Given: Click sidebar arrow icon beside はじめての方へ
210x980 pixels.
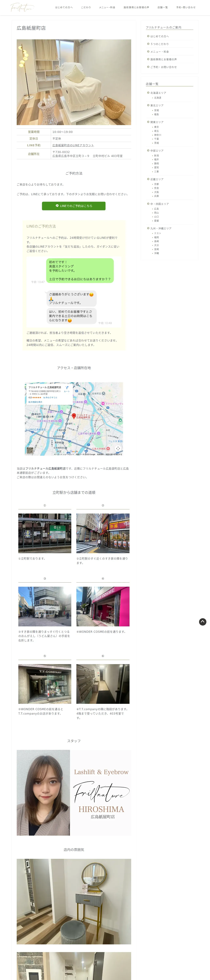Looking at the screenshot, I should point(148,36).
